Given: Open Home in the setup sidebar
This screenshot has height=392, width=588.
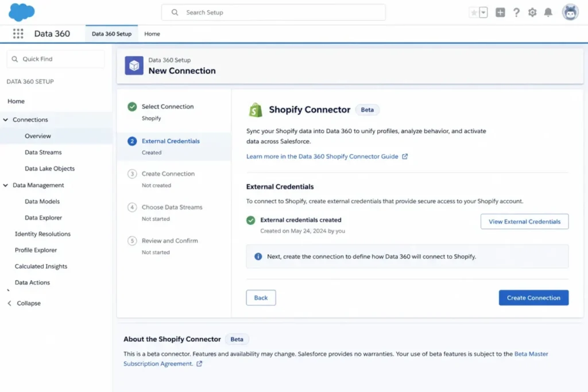Looking at the screenshot, I should pyautogui.click(x=16, y=101).
